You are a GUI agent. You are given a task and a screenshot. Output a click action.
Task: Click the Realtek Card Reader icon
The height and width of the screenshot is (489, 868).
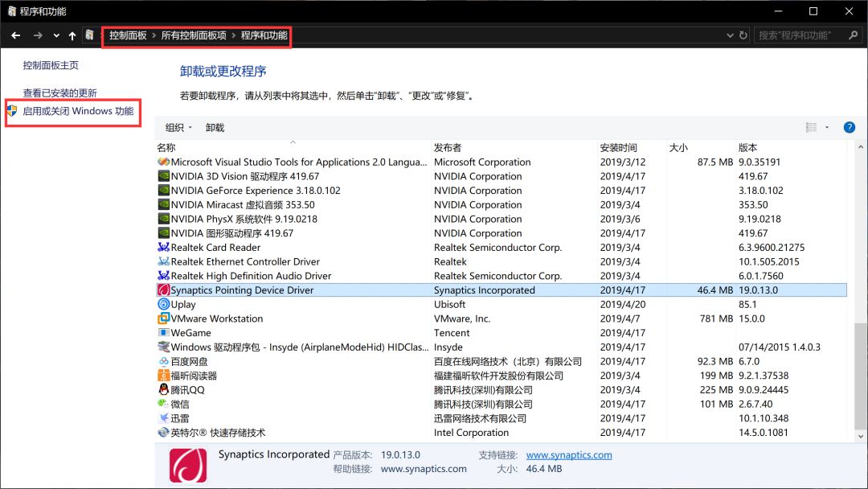tap(164, 247)
